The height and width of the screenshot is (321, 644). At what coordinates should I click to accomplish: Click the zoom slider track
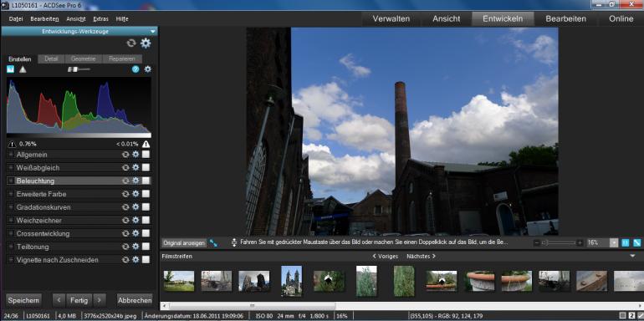[559, 243]
